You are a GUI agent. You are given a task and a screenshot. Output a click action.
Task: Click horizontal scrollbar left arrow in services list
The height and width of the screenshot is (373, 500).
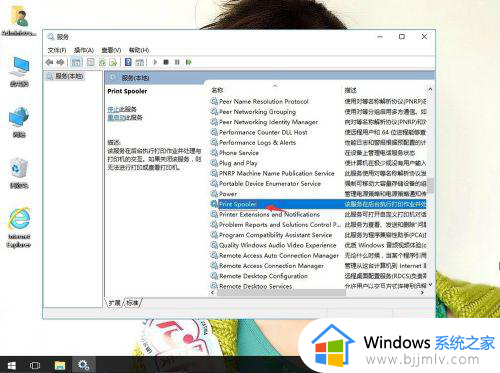[213, 293]
